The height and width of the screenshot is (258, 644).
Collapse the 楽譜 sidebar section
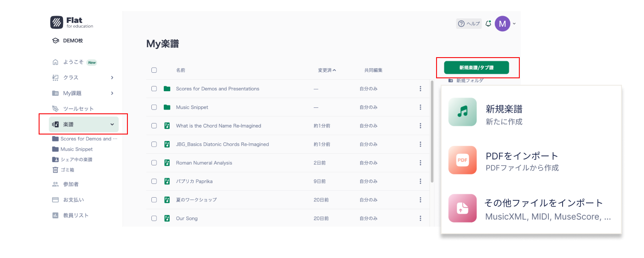(112, 124)
